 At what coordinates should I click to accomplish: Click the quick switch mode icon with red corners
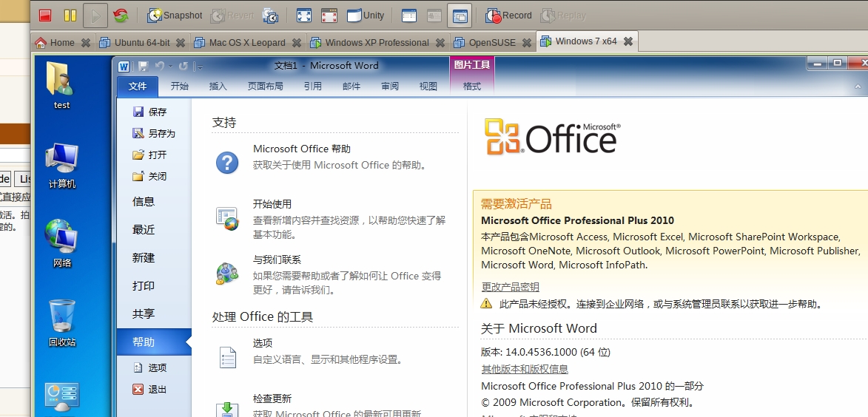pos(329,16)
